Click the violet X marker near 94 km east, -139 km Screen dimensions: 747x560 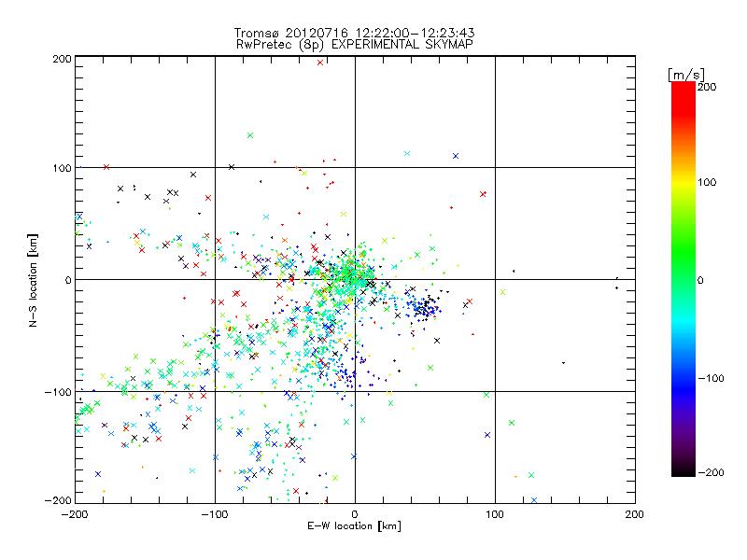point(487,435)
